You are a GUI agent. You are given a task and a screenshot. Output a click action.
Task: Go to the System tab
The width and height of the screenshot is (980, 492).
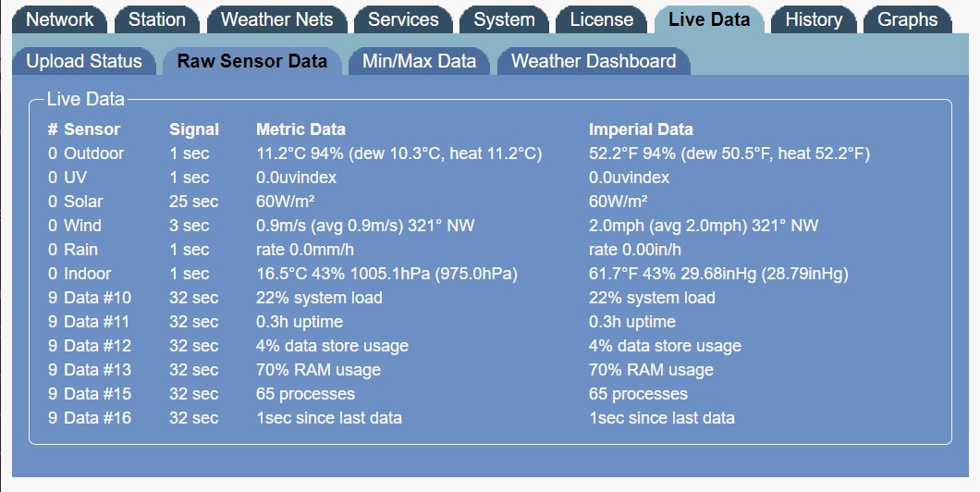point(504,20)
